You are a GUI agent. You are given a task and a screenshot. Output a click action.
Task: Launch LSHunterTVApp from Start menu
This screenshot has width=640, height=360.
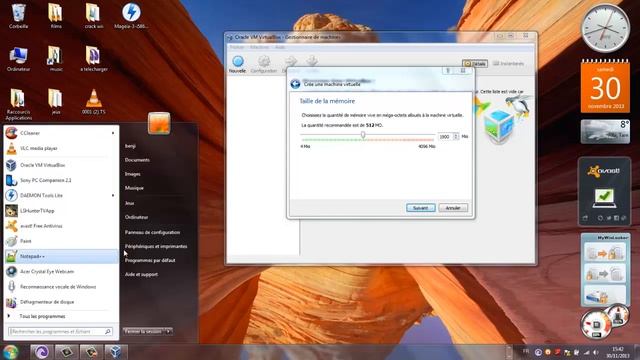60,211
